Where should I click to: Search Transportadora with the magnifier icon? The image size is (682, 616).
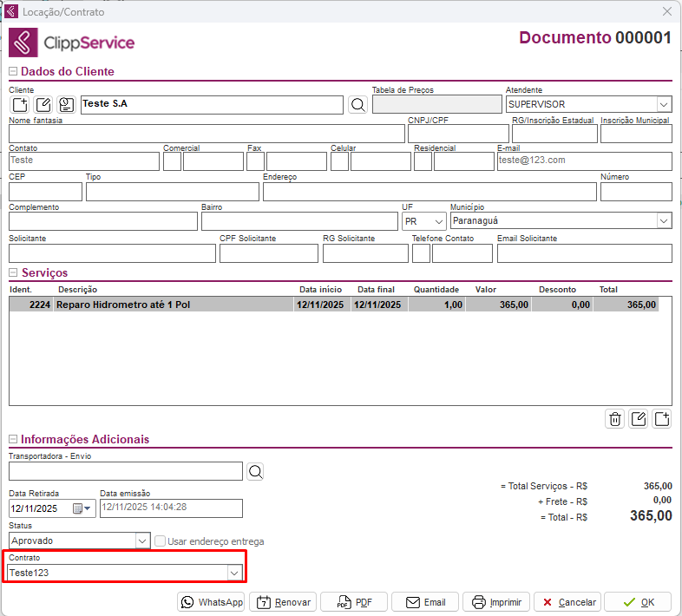(254, 471)
